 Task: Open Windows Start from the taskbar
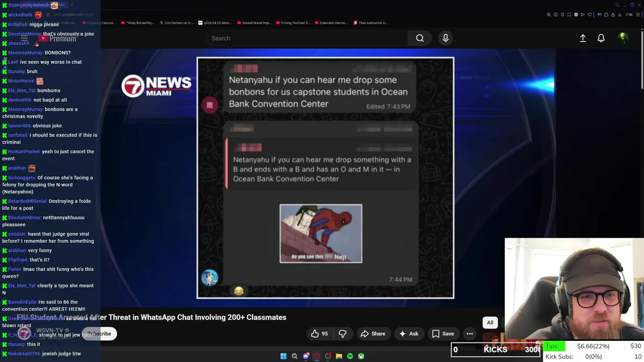(283, 356)
